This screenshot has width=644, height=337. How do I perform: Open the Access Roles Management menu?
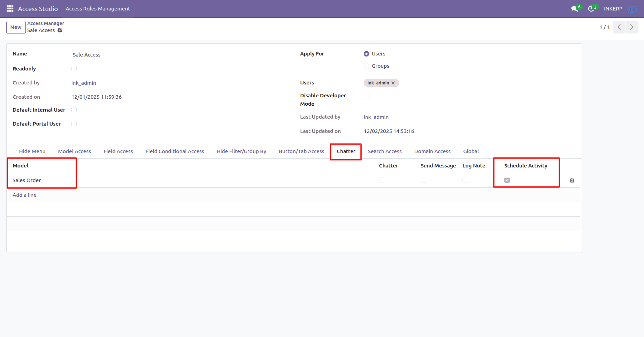98,9
